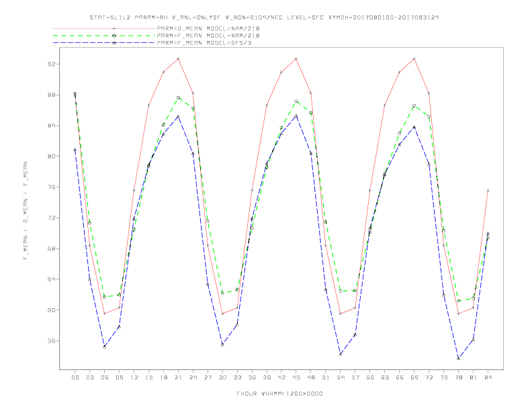Screen dimensions: 532x411
Task: Click the green circle data marker at hour 30
Action: click(222, 293)
